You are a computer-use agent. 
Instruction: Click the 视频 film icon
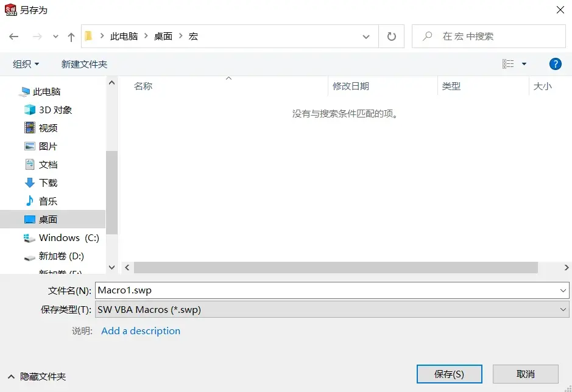[30, 128]
